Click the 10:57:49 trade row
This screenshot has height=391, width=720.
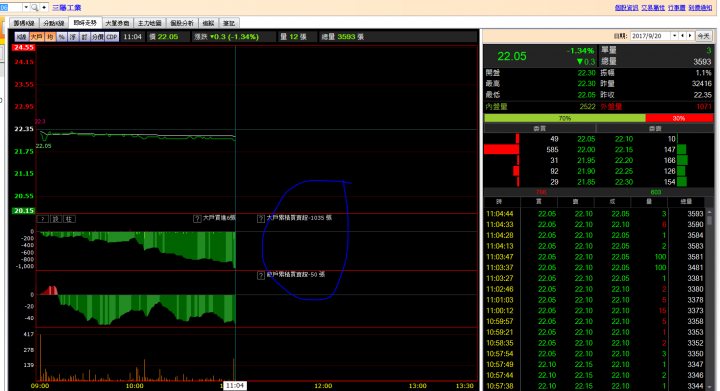point(595,364)
